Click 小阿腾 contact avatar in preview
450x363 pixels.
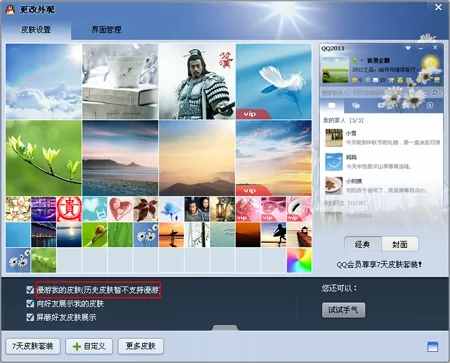(334, 186)
